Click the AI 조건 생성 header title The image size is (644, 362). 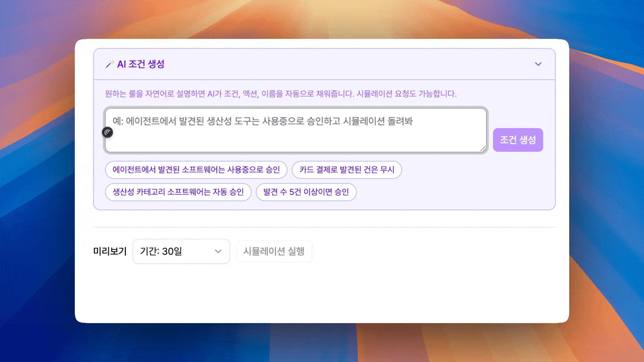coord(141,64)
